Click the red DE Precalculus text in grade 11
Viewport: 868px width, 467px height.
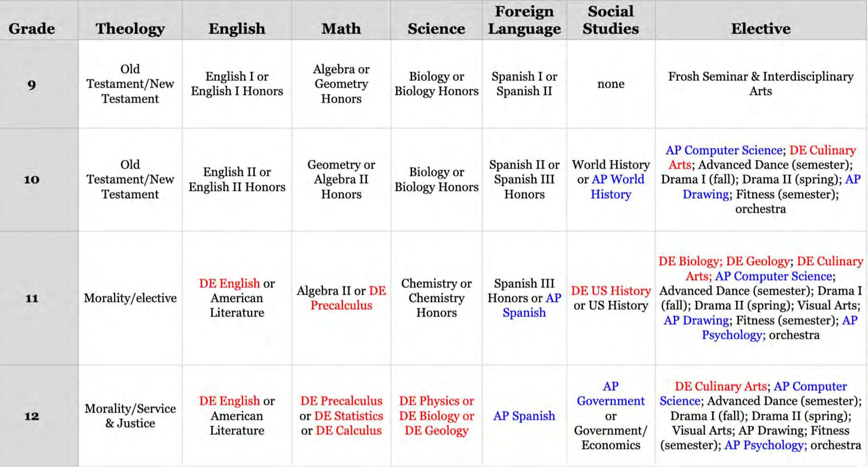pyautogui.click(x=341, y=305)
